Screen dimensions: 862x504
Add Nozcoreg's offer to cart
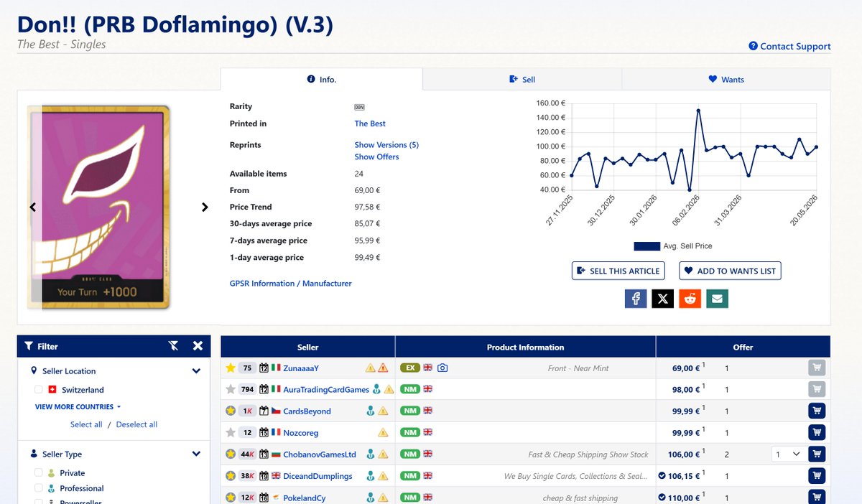(817, 432)
